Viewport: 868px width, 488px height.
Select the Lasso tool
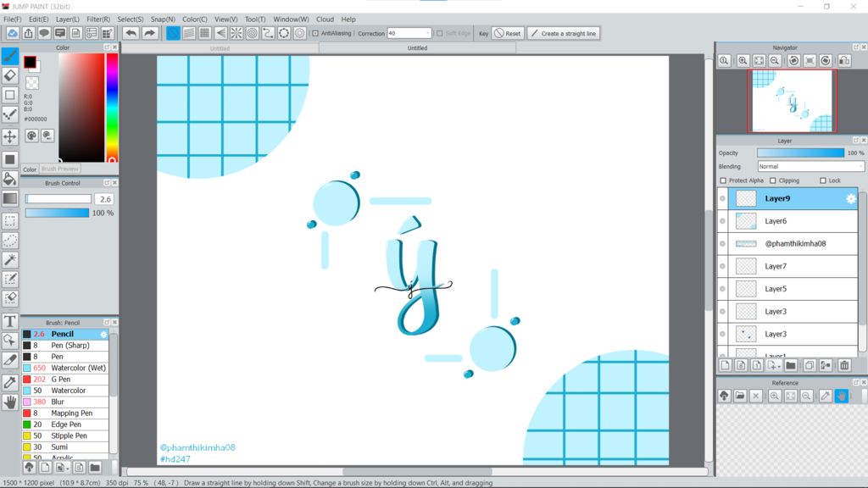click(10, 240)
